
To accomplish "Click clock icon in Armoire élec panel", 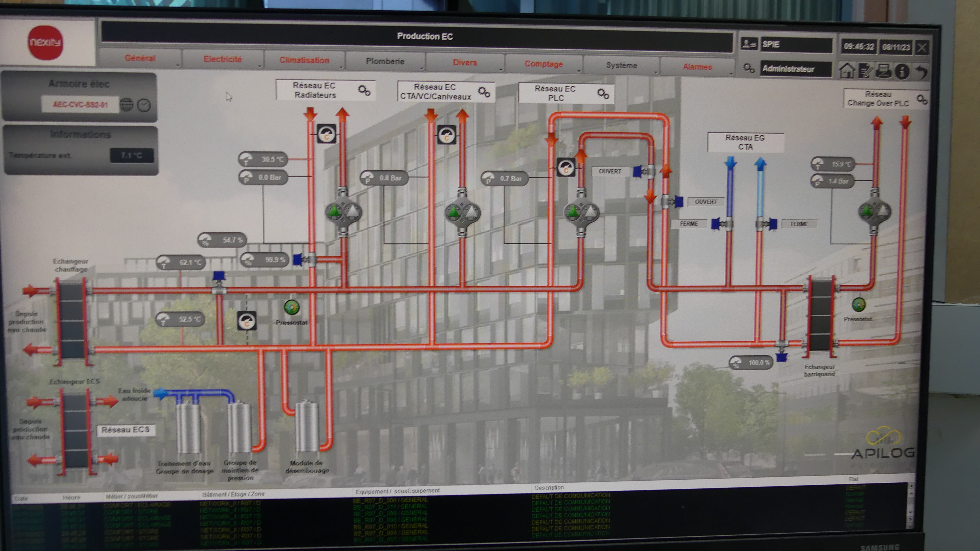I will coord(144,105).
